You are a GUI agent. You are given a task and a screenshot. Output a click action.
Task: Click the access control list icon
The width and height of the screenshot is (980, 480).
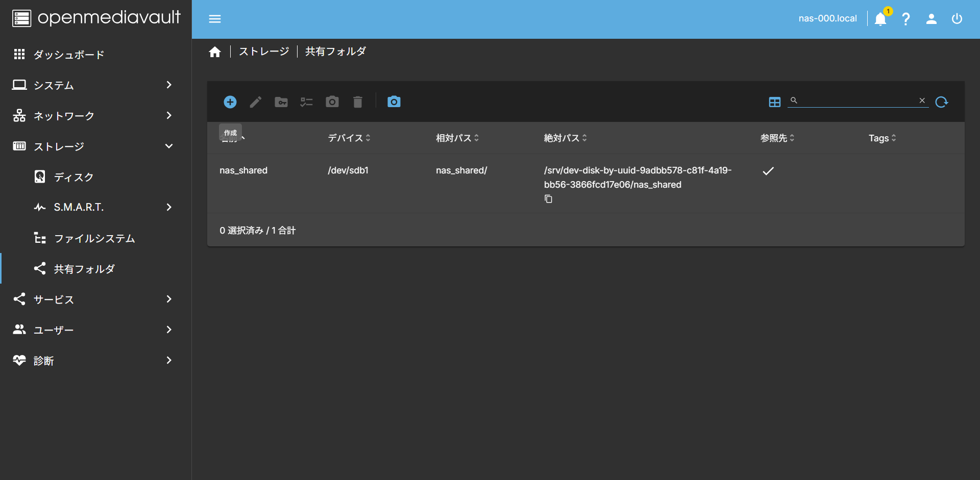(x=306, y=102)
